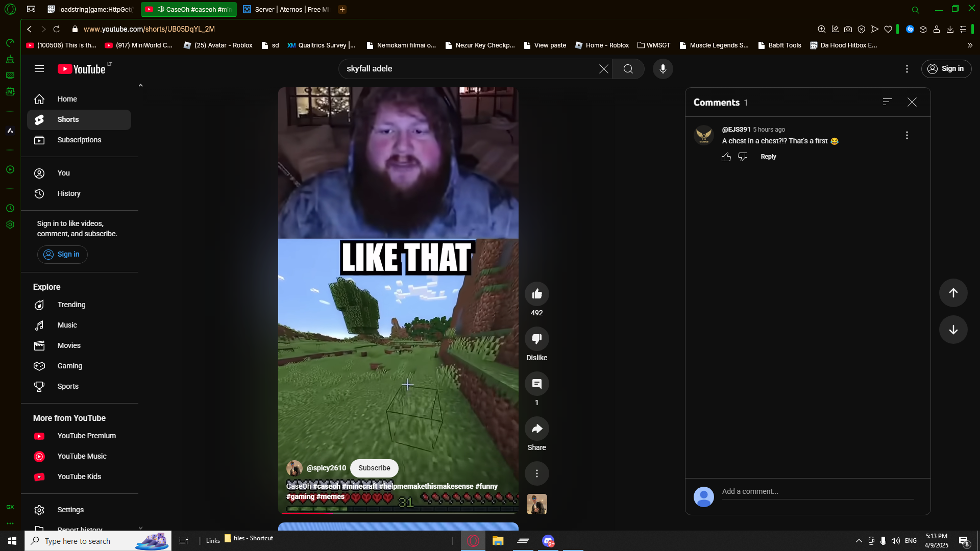Like the Short with thumbs up
This screenshot has width=980, height=551.
(536, 294)
